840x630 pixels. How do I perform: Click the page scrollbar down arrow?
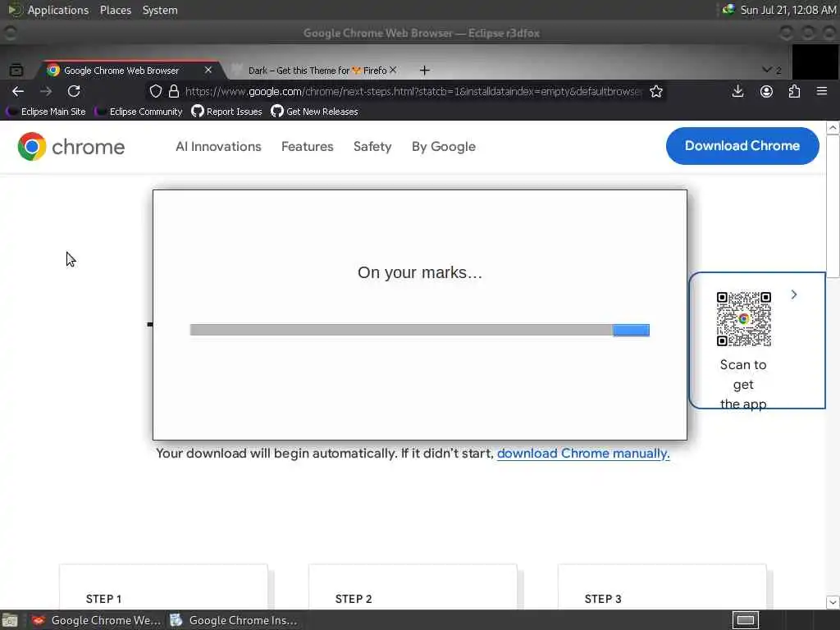tap(833, 602)
